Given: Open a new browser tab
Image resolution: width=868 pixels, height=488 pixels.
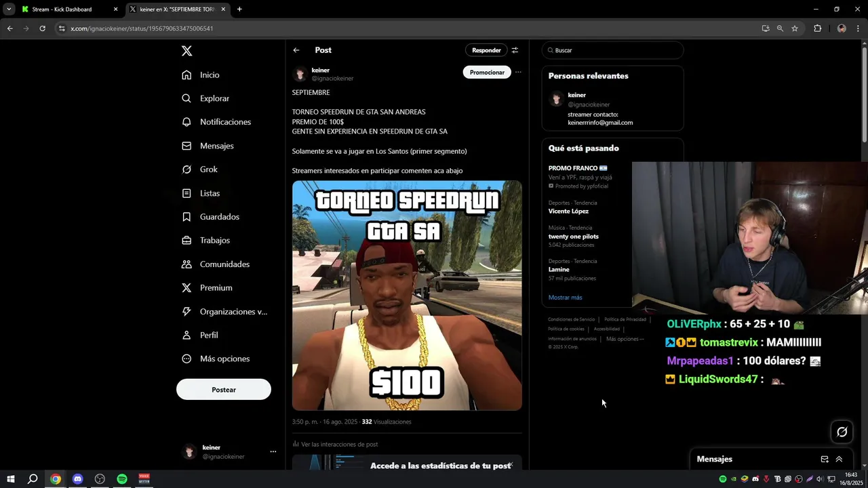Looking at the screenshot, I should click(239, 9).
